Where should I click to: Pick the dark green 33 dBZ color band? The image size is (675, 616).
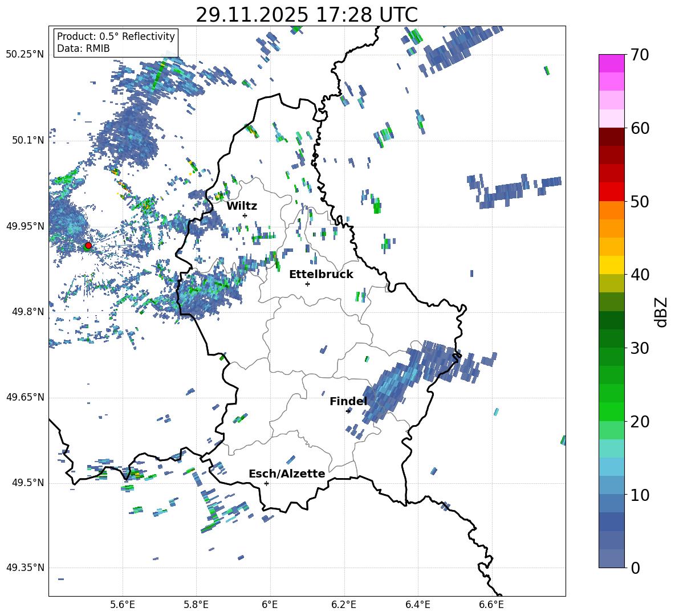click(611, 320)
